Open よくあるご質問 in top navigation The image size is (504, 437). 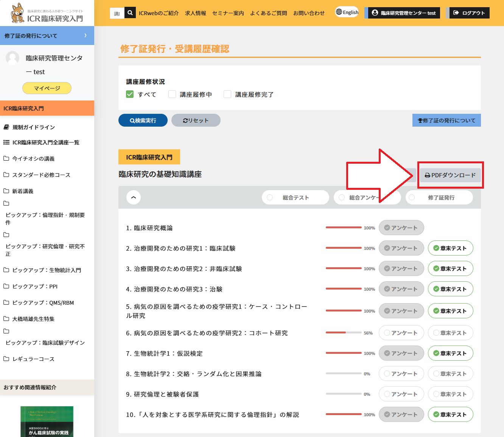[268, 13]
